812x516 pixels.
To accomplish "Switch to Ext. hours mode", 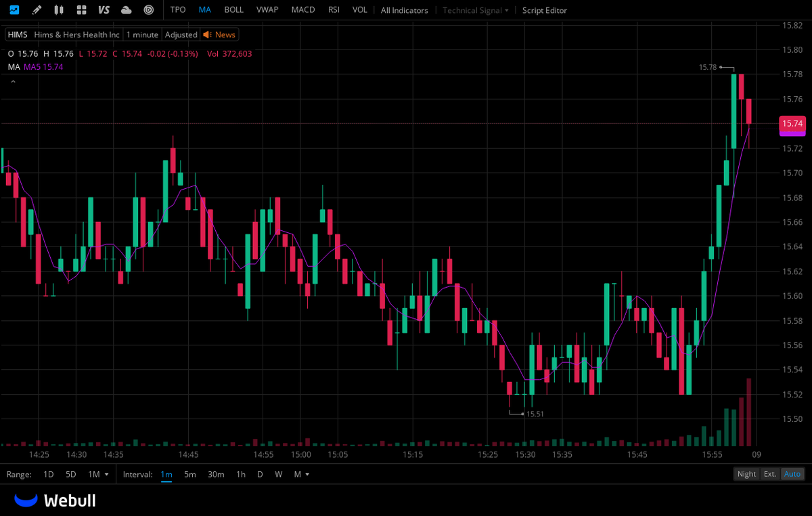I will pyautogui.click(x=770, y=474).
